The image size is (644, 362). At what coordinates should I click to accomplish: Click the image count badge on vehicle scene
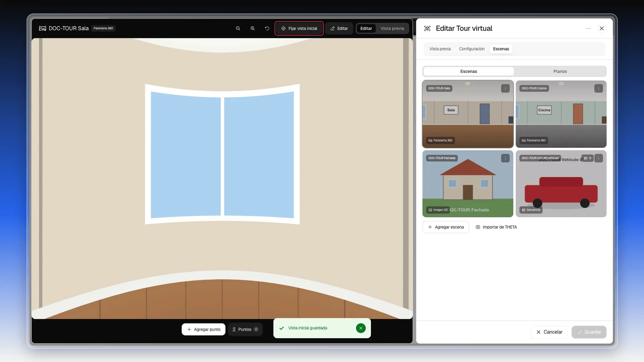587,158
